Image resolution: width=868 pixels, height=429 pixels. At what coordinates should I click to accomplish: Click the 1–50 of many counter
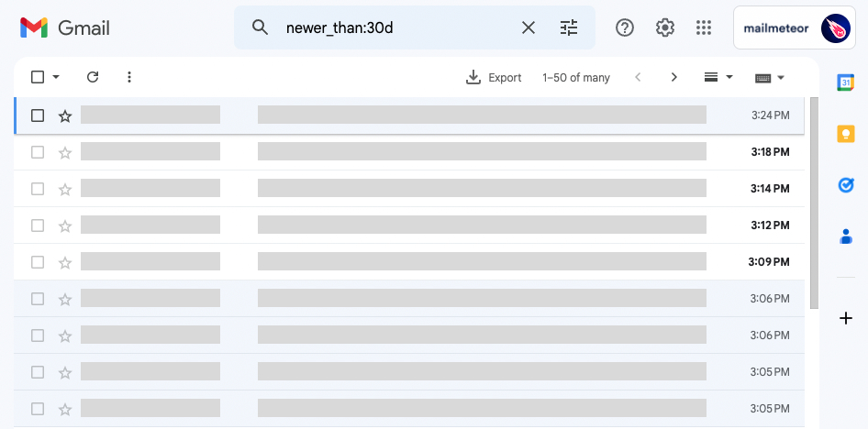[576, 78]
